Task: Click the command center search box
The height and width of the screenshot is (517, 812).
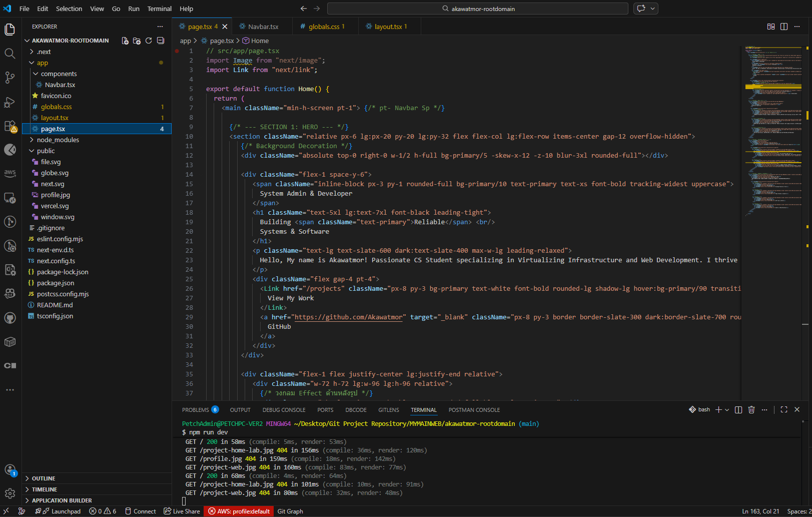Action: 478,9
